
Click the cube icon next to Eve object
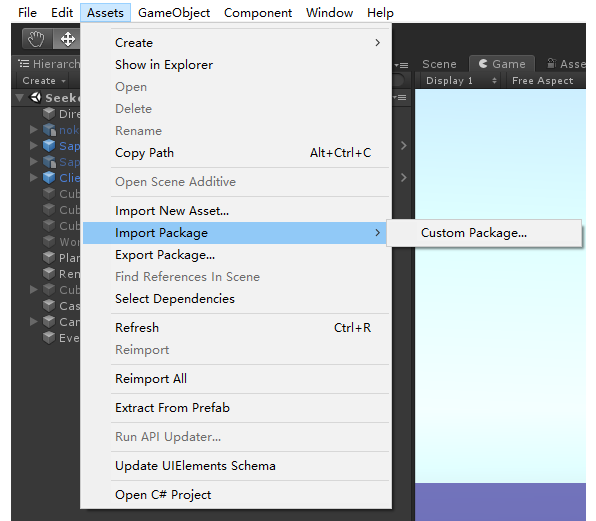[49, 337]
